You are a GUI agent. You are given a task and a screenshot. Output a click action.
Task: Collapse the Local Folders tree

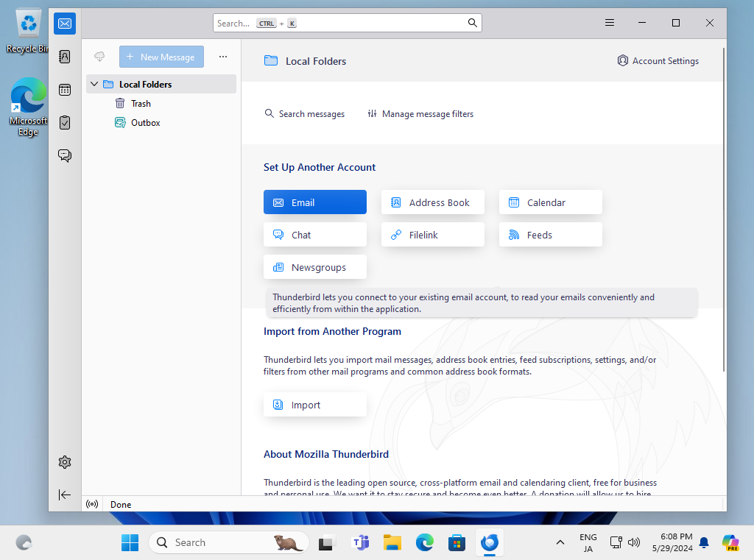click(94, 85)
